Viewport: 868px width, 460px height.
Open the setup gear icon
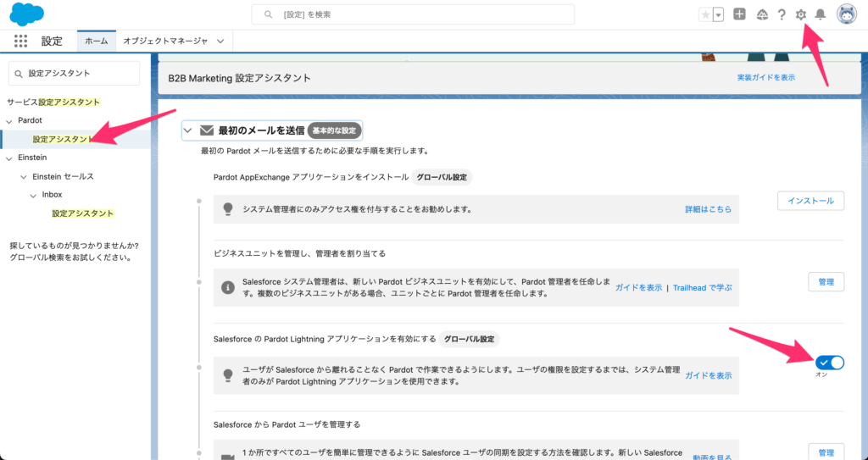[x=801, y=15]
